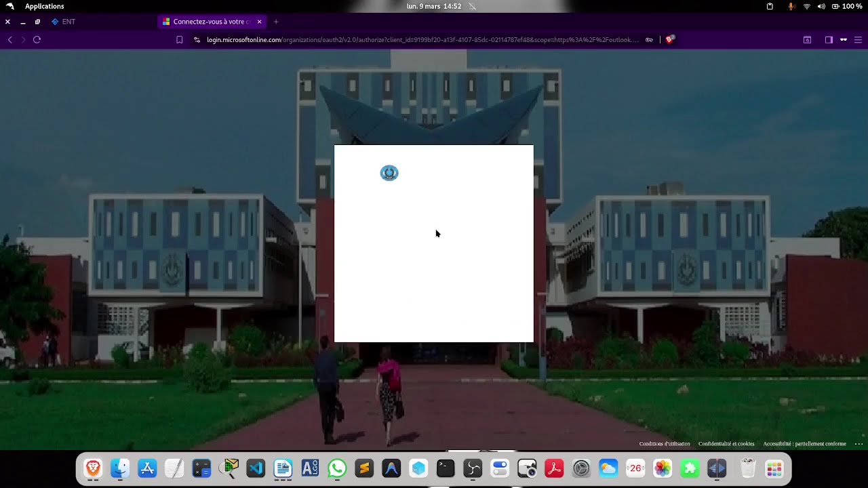
Task: Launch Visual Studio Code from dock
Action: point(256,468)
